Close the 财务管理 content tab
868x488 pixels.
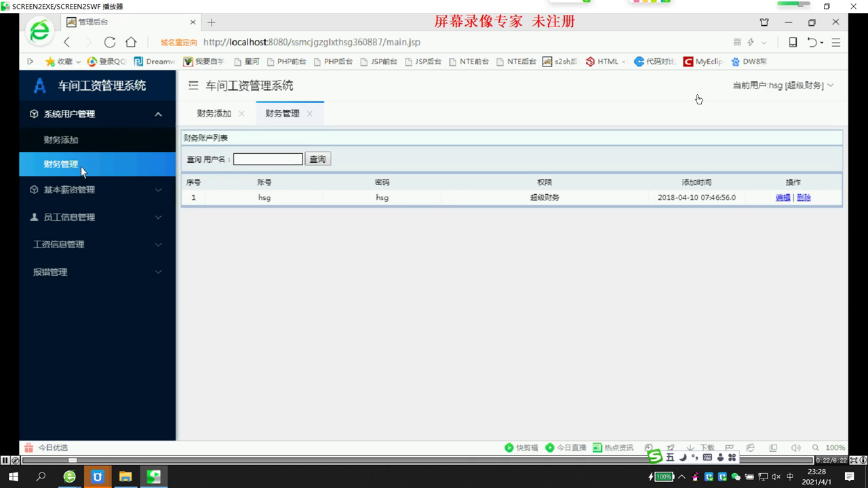pos(309,114)
